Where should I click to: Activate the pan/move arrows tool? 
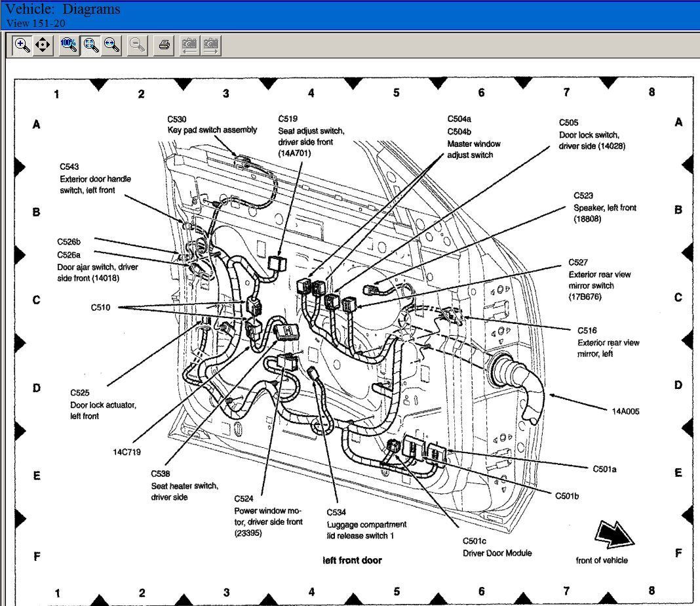[43, 45]
